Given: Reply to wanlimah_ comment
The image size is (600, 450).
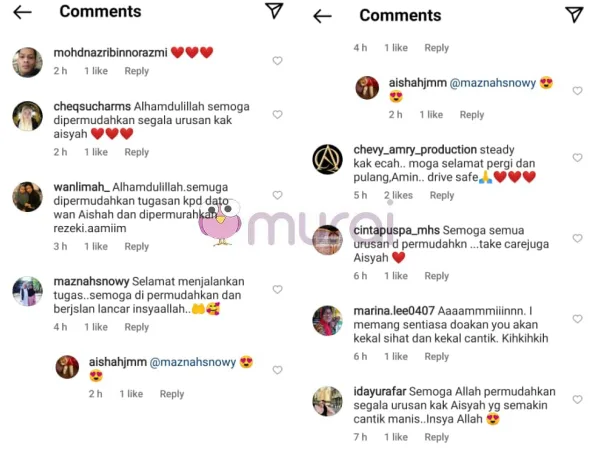Looking at the screenshot, I should pyautogui.click(x=137, y=246).
